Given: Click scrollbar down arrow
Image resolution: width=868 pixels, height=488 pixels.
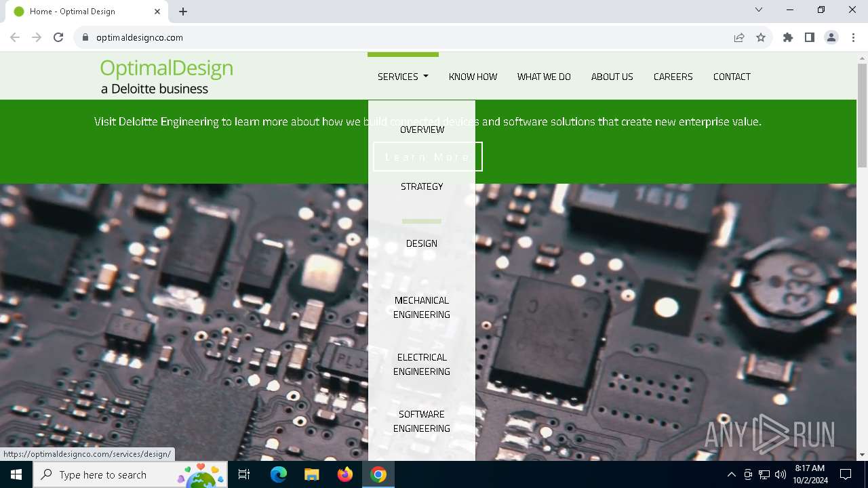Looking at the screenshot, I should [862, 455].
